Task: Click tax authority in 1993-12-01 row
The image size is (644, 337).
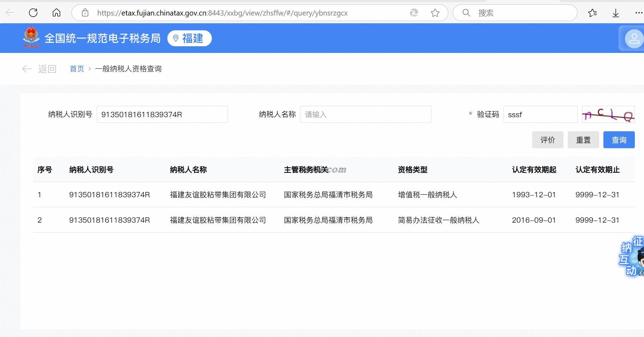Action: pyautogui.click(x=328, y=195)
